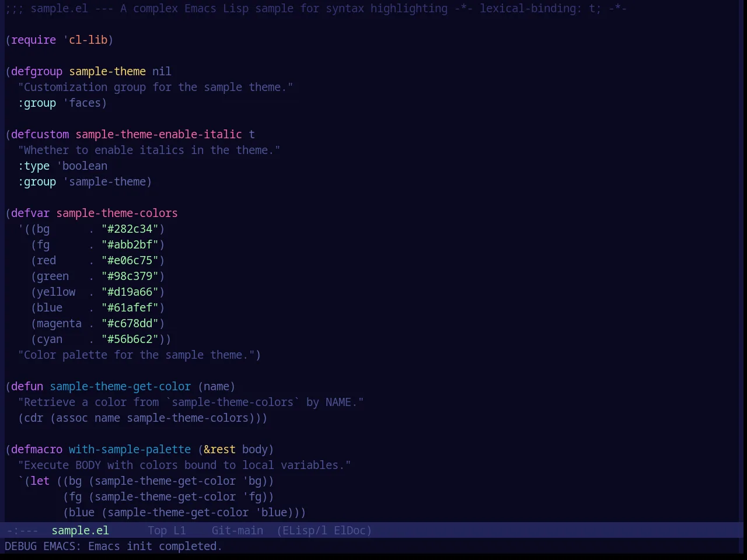Screen dimensions: 747x560
Task: Click the "#56b6c2" cyan color string
Action: [130, 339]
